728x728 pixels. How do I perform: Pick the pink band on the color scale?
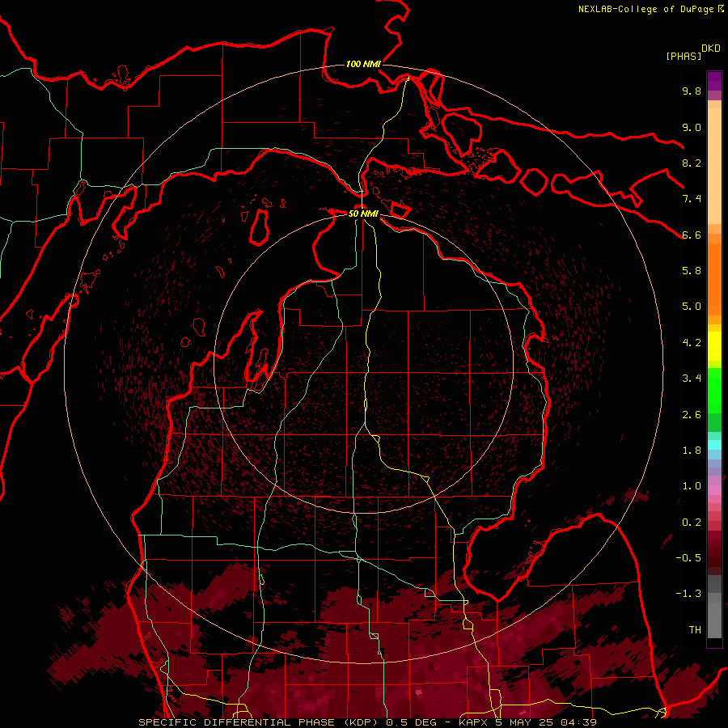[x=714, y=490]
